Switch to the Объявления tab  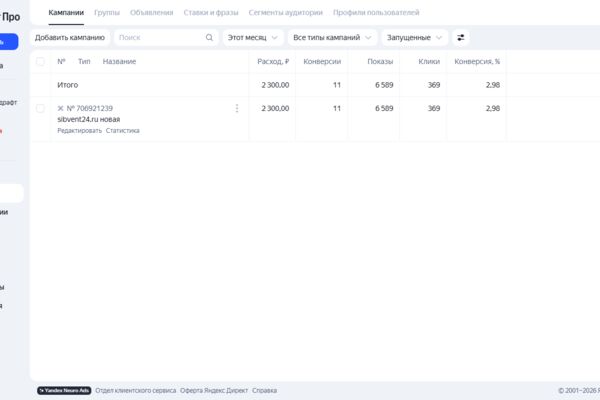152,13
